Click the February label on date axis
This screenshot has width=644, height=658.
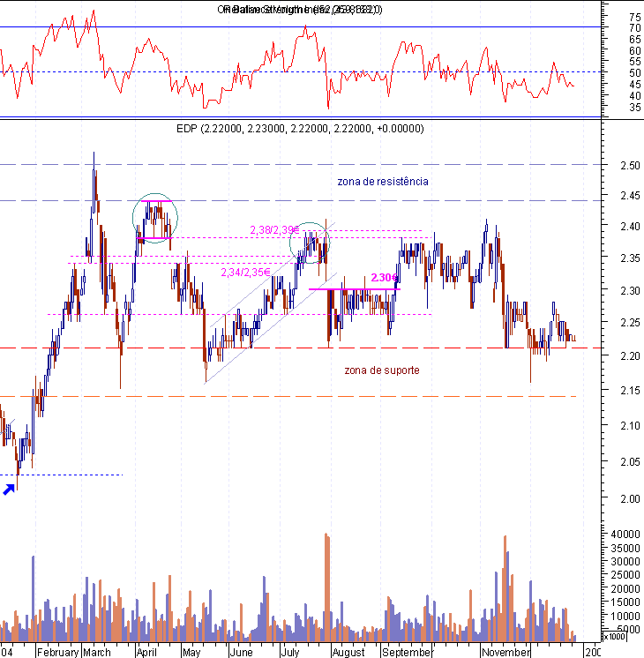coord(58,652)
